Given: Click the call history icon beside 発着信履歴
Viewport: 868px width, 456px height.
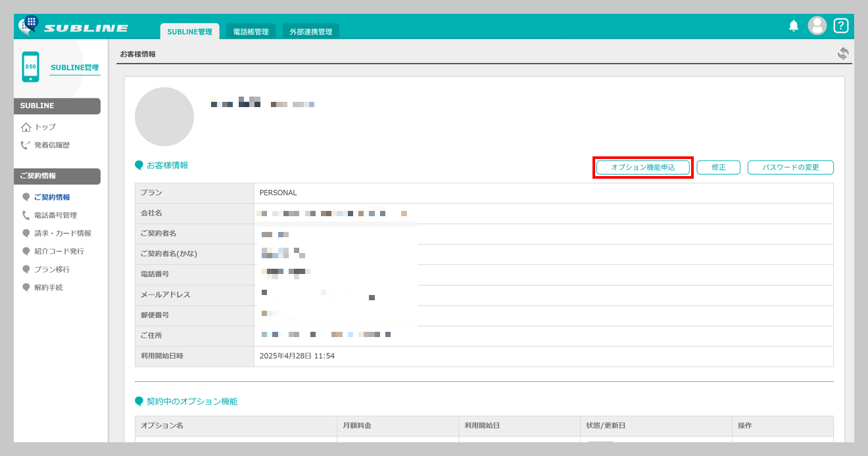Looking at the screenshot, I should click(26, 145).
